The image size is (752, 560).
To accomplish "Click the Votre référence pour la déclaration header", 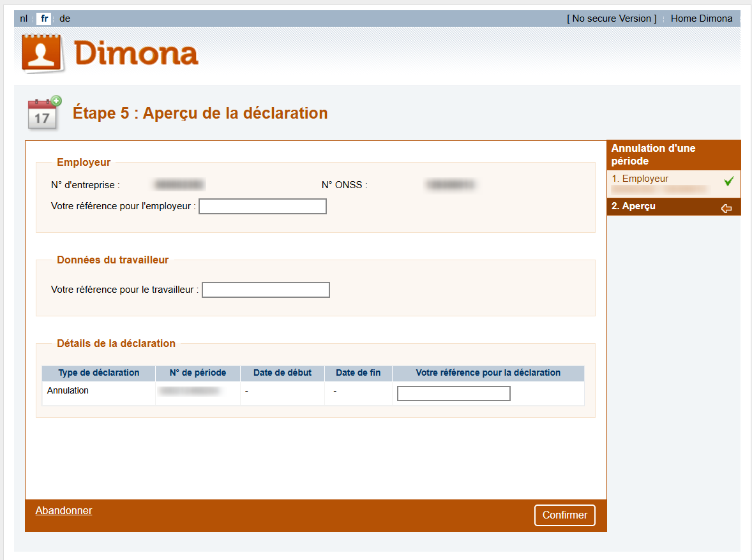I will click(488, 372).
